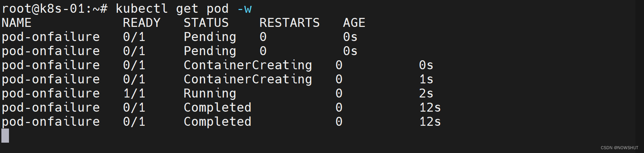Click the RESTARTS column header

click(x=289, y=23)
